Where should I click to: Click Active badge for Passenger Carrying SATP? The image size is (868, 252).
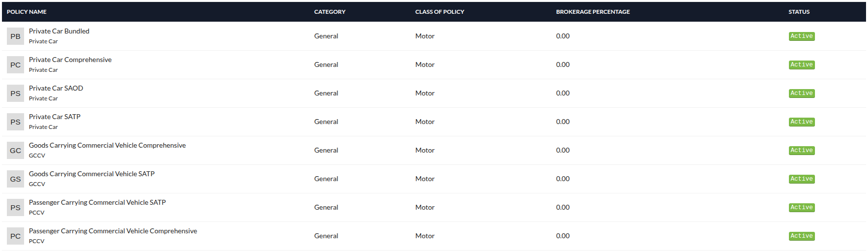pos(801,208)
